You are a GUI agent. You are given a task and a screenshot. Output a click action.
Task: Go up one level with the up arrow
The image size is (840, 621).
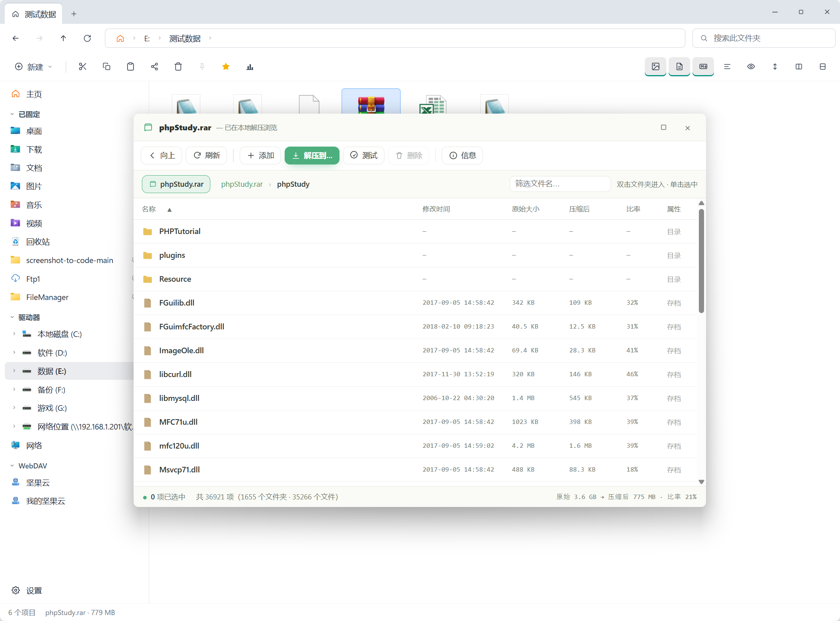(63, 38)
